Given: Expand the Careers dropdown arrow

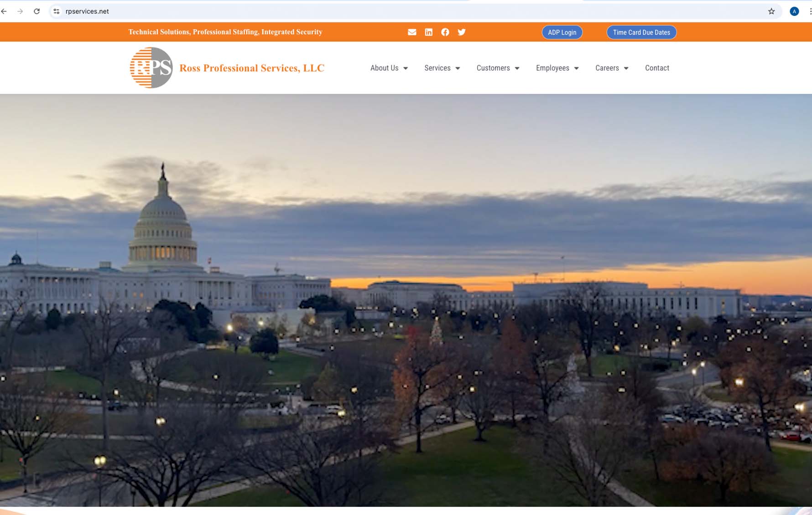Looking at the screenshot, I should coord(626,68).
